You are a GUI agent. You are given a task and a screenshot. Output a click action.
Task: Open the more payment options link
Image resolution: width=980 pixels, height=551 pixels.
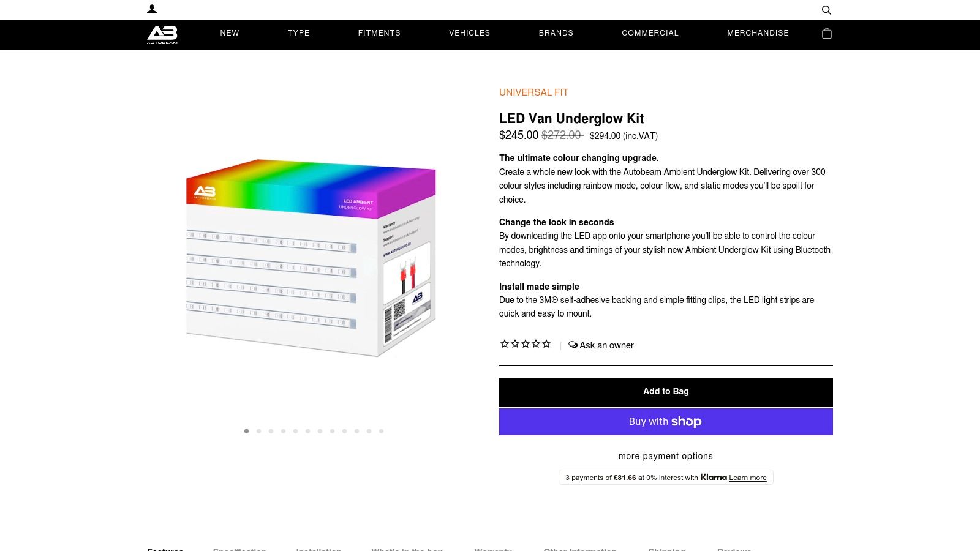pyautogui.click(x=666, y=455)
